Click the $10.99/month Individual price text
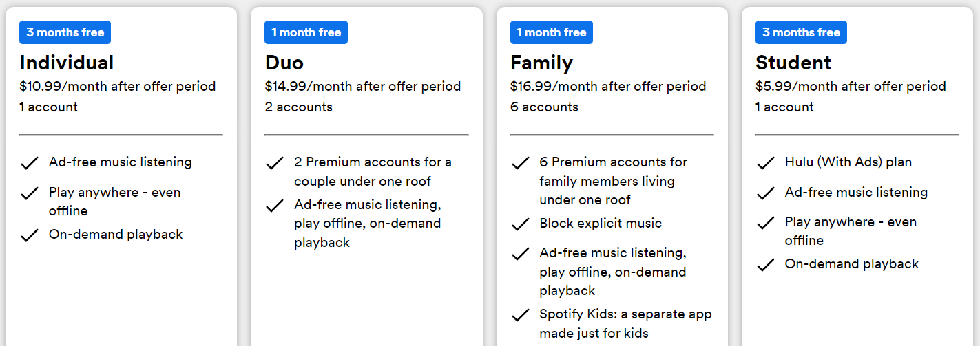The image size is (980, 346). tap(118, 87)
